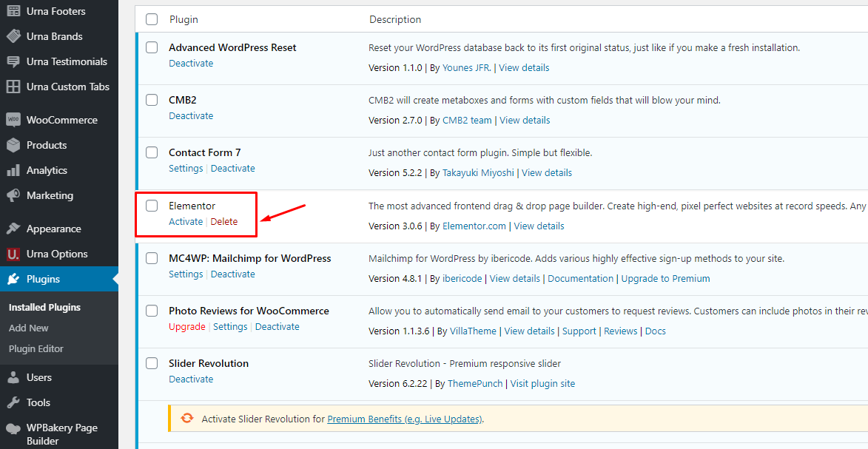Open the WooCommerce menu label
Screen dimensions: 868x449
pyautogui.click(x=62, y=120)
